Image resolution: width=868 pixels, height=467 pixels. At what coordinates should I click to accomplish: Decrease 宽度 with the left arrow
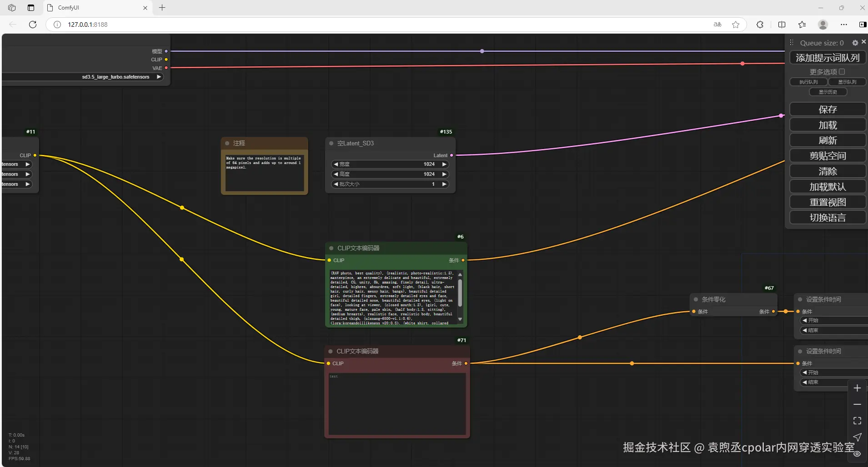click(336, 164)
